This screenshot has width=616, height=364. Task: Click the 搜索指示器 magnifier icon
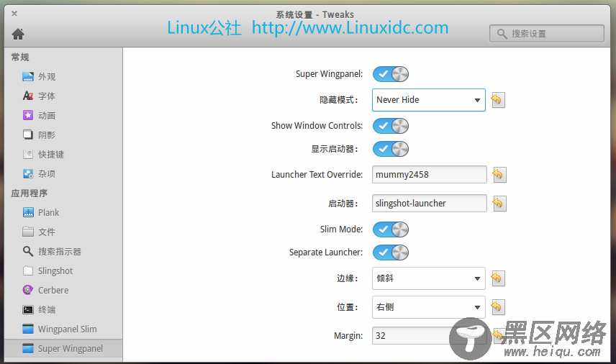(x=28, y=251)
